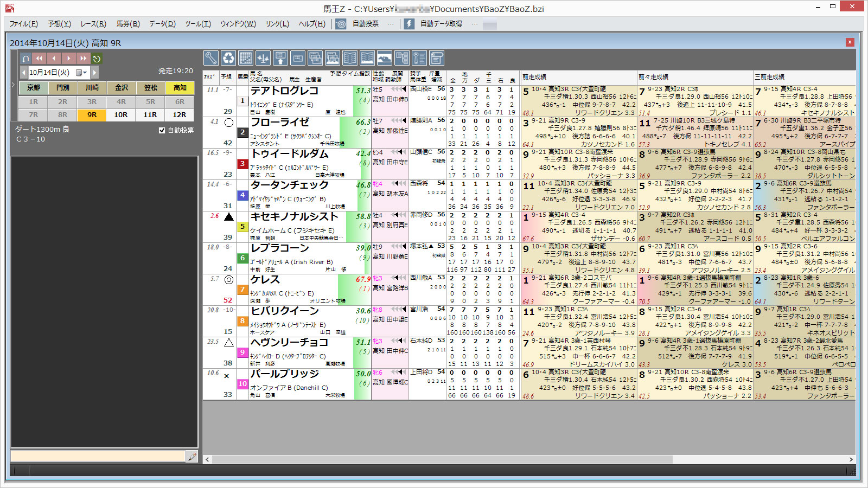This screenshot has width=868, height=488.
Task: Click the 前走成績 column header
Action: pos(579,77)
